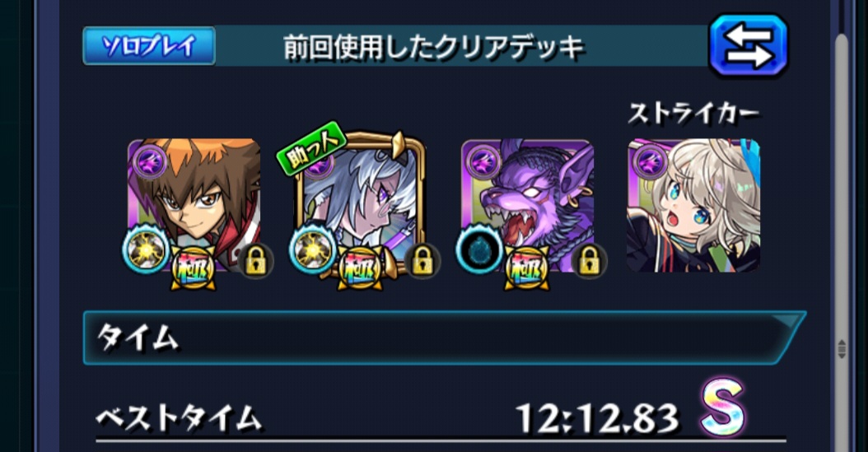The height and width of the screenshot is (452, 868).
Task: Toggle lock on werewolf character
Action: (589, 261)
